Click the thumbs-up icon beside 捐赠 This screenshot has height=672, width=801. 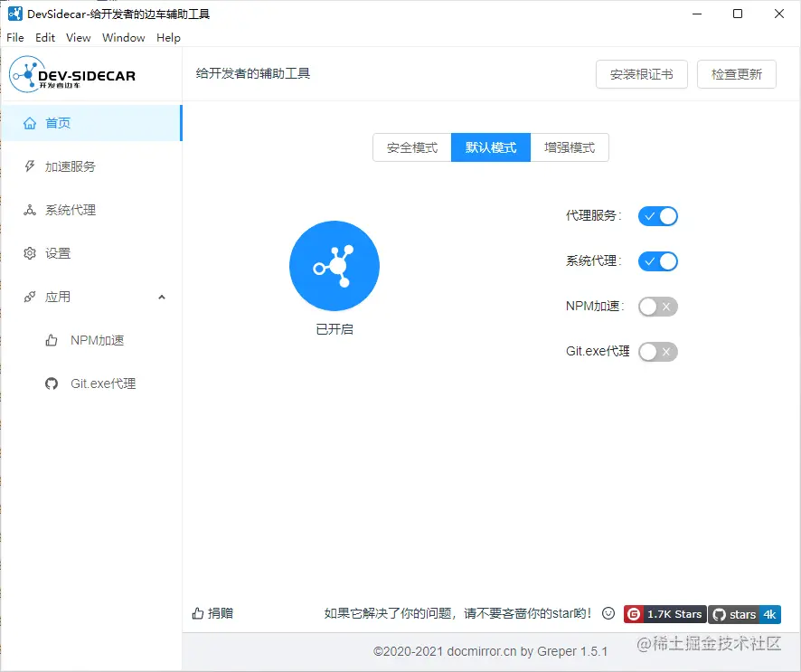(198, 613)
